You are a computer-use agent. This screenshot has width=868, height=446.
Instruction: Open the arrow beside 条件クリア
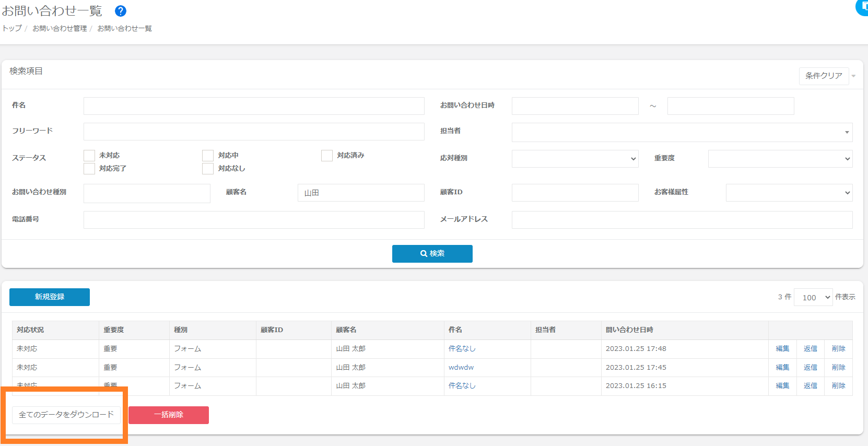[854, 76]
